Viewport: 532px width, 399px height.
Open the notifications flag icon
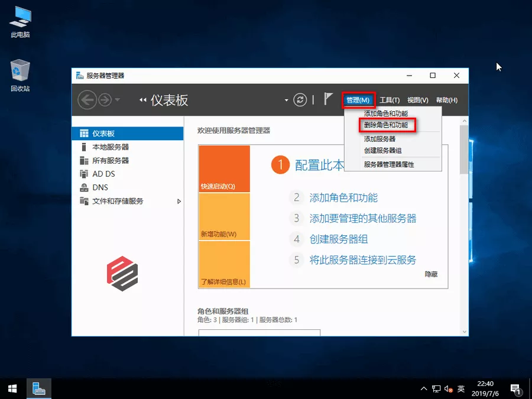(x=329, y=99)
